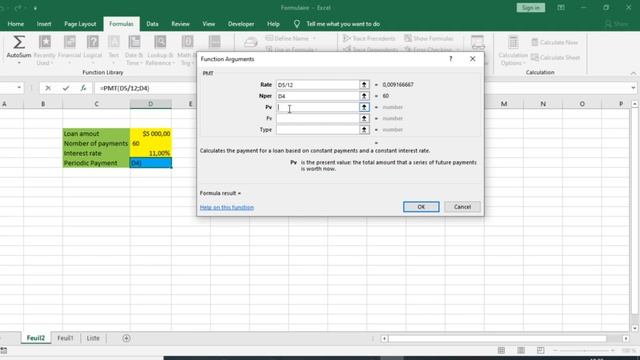Viewport: 640px width, 360px height.
Task: Add a new sheet with plus icon
Action: 126,338
